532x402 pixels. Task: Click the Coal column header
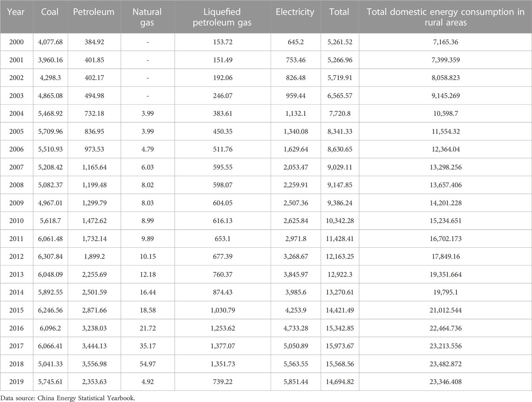point(50,12)
